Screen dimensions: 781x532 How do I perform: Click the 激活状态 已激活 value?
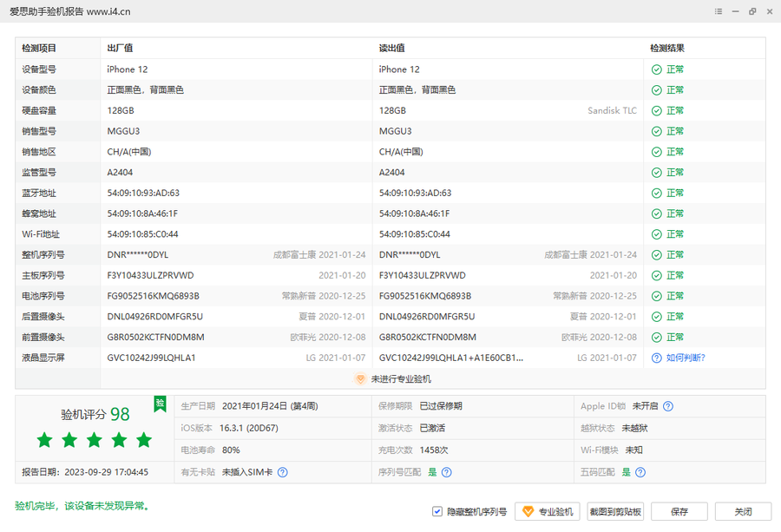pos(432,429)
